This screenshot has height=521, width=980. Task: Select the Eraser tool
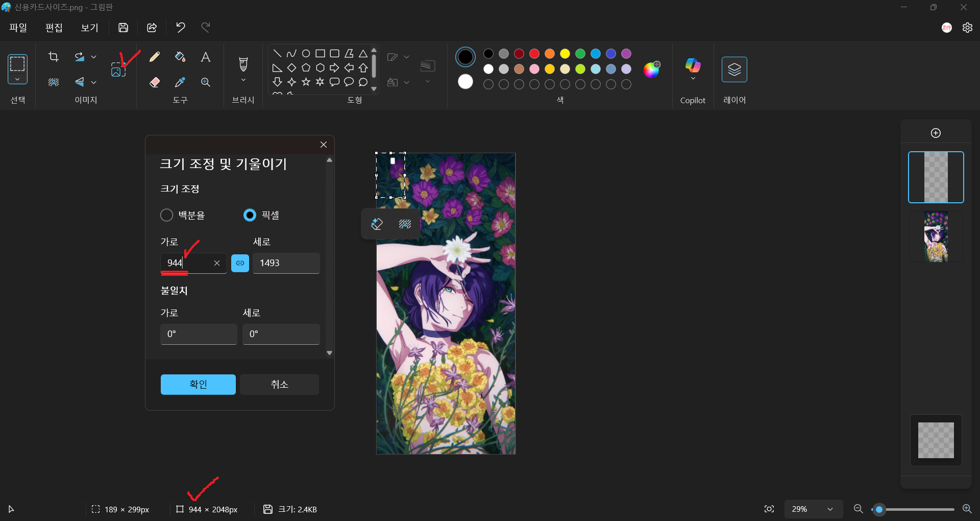pyautogui.click(x=155, y=82)
